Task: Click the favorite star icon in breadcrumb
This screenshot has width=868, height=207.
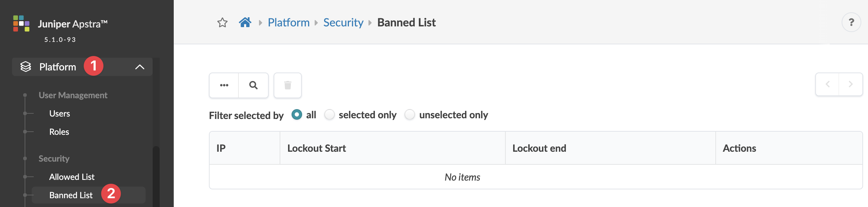Action: 222,23
